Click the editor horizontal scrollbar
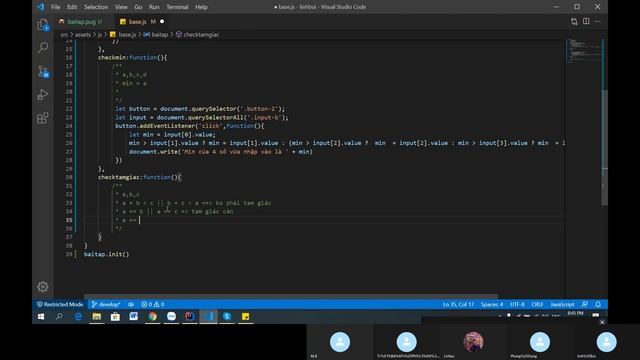The width and height of the screenshot is (640, 360). pyautogui.click(x=291, y=296)
